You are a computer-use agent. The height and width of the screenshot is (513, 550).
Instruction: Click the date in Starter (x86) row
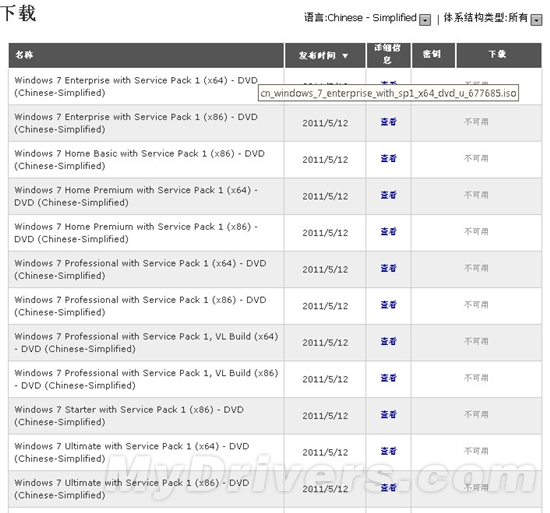pos(326,416)
